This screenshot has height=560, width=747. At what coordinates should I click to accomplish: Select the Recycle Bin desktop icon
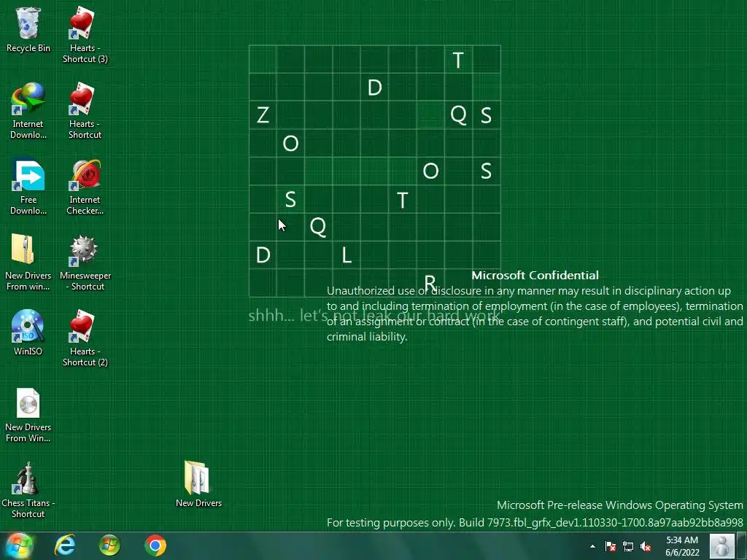(28, 31)
